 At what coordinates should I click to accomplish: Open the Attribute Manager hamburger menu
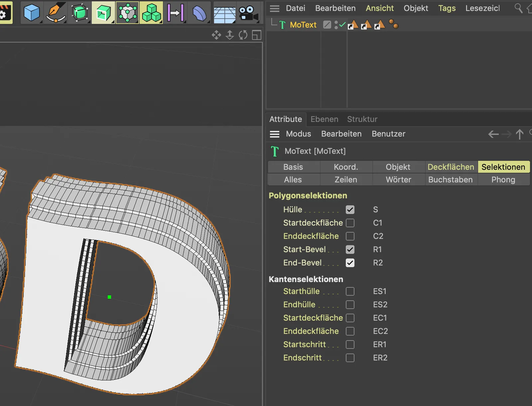[274, 134]
